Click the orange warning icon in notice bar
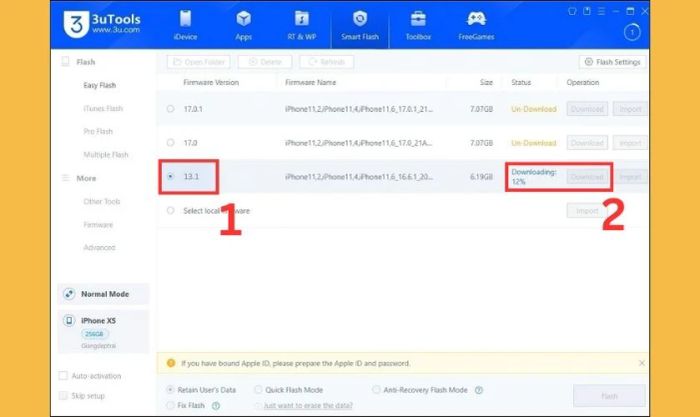This screenshot has width=700, height=417. 171,363
